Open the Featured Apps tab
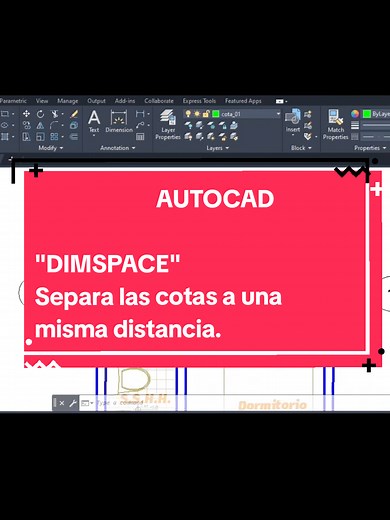 [x=243, y=101]
